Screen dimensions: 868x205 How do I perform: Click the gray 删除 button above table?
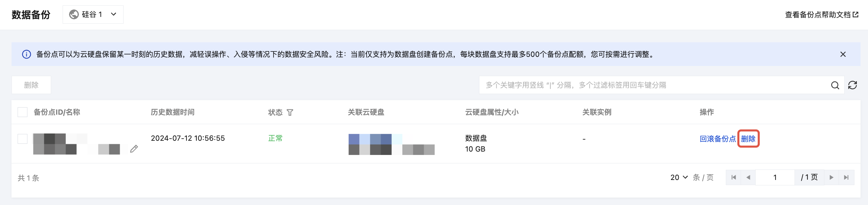(x=31, y=85)
